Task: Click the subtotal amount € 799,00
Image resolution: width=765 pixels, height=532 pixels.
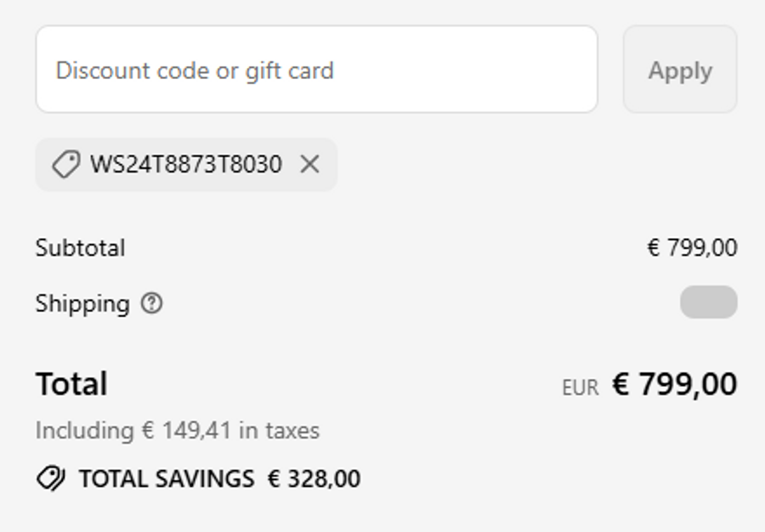Action: click(x=692, y=248)
